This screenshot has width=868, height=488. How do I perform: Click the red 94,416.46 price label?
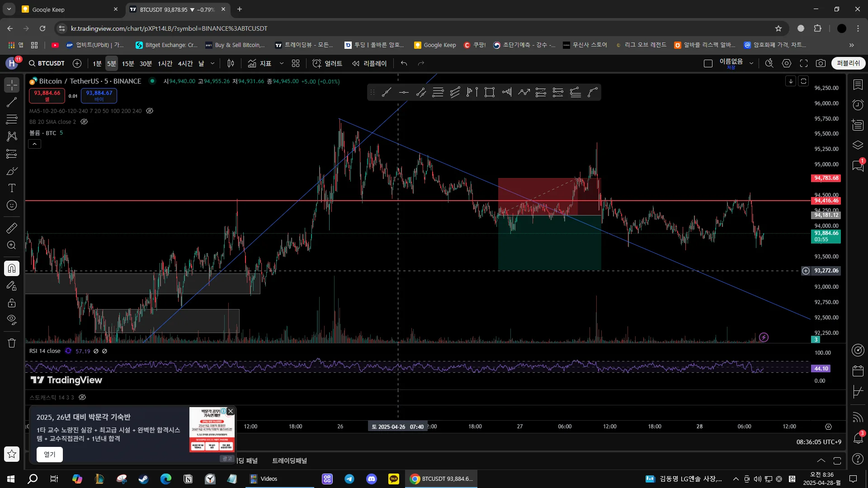[826, 201]
